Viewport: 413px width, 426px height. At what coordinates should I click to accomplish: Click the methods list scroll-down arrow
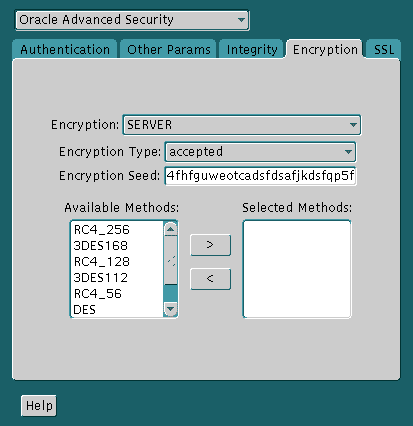(171, 309)
